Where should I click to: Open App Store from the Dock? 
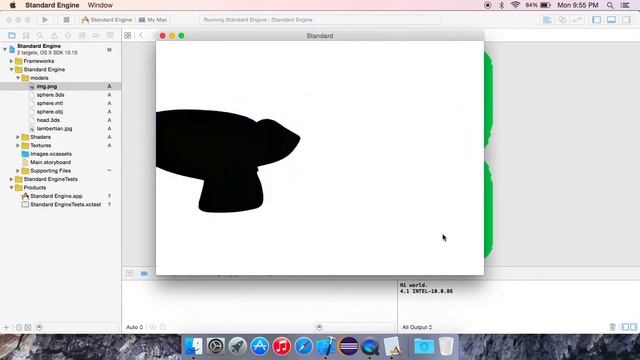point(260,346)
